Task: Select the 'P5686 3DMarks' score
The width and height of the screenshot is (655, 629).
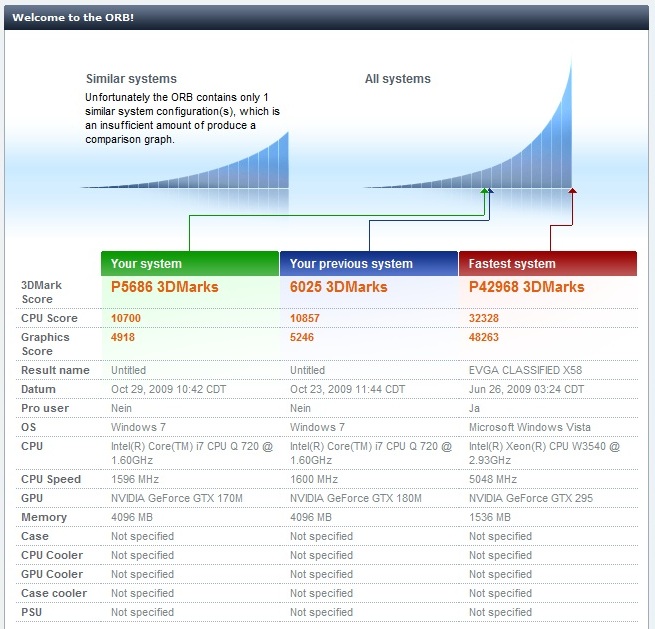Action: (165, 287)
